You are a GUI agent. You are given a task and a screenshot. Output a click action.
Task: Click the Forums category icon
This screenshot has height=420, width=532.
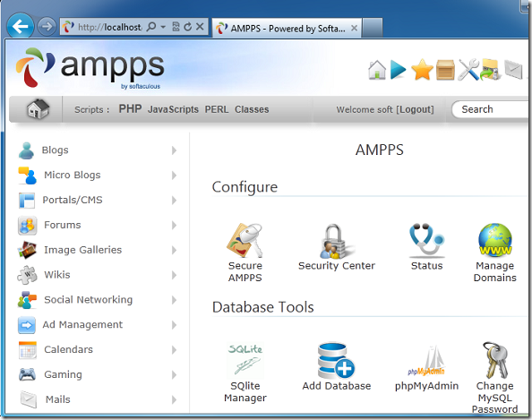pyautogui.click(x=27, y=226)
